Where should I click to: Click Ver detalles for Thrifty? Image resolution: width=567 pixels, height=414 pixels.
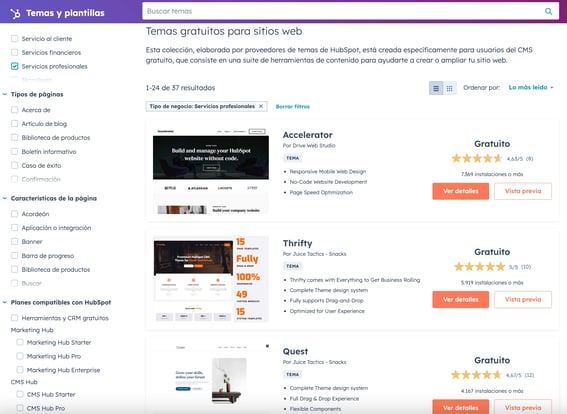[x=460, y=300]
